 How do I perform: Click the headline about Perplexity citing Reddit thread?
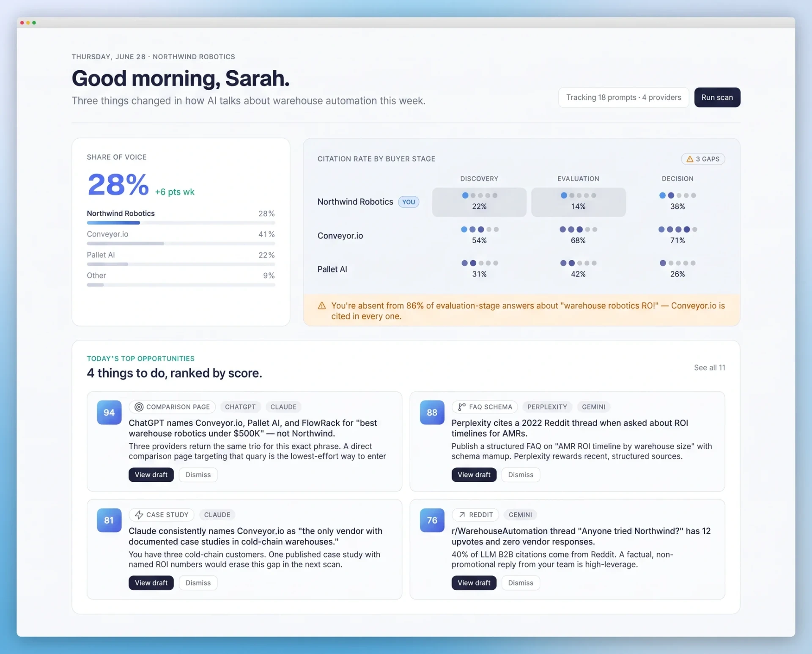570,428
